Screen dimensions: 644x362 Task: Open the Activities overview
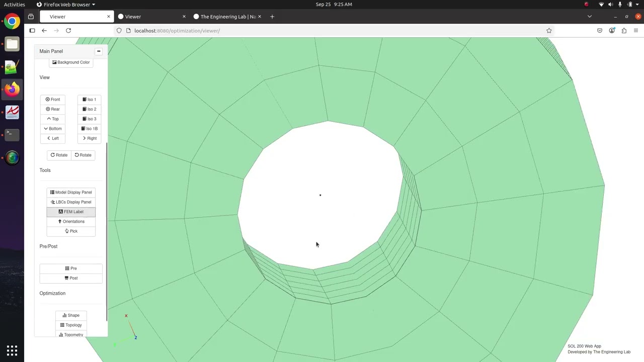coord(15,5)
